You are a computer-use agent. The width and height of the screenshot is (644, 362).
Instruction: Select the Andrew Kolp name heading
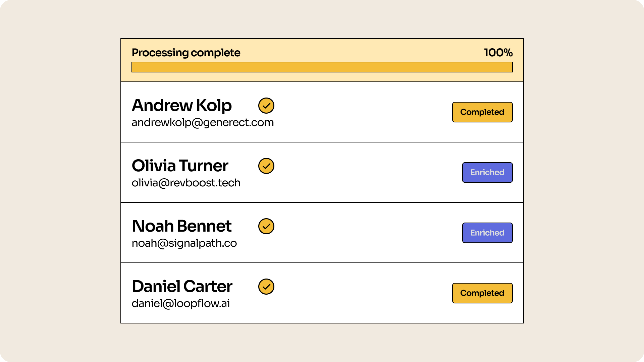coord(181,106)
